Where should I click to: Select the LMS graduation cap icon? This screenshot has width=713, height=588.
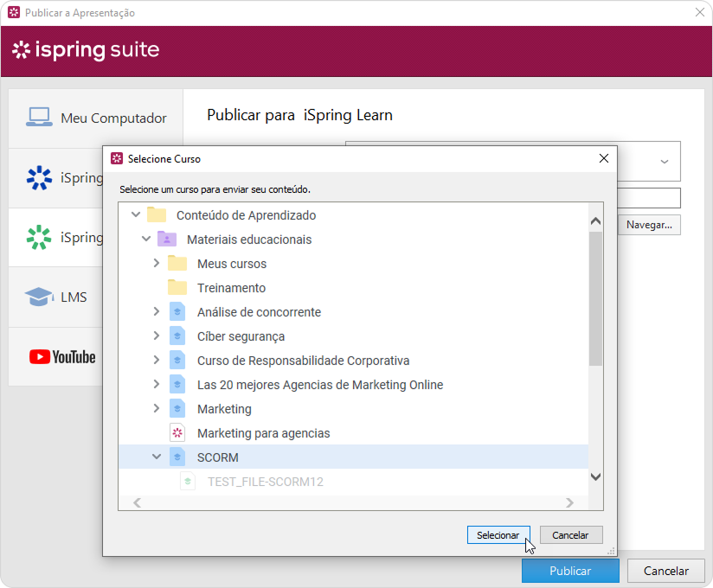click(x=38, y=297)
